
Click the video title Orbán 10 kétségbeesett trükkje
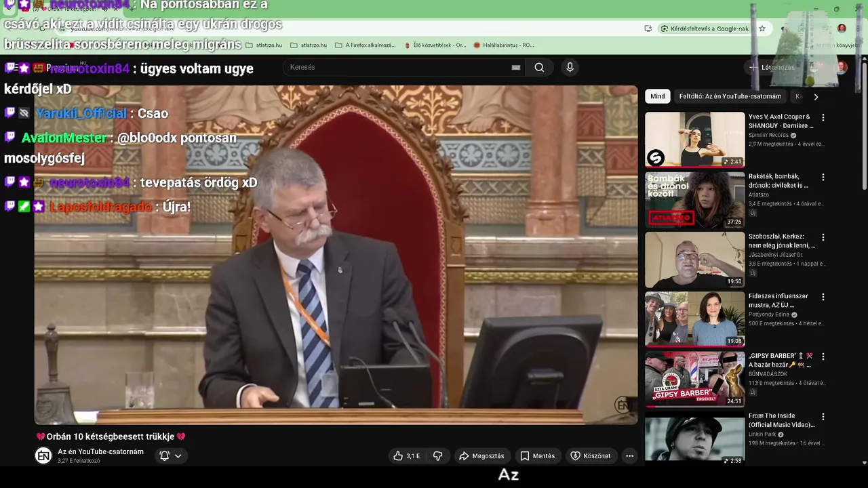tap(111, 436)
